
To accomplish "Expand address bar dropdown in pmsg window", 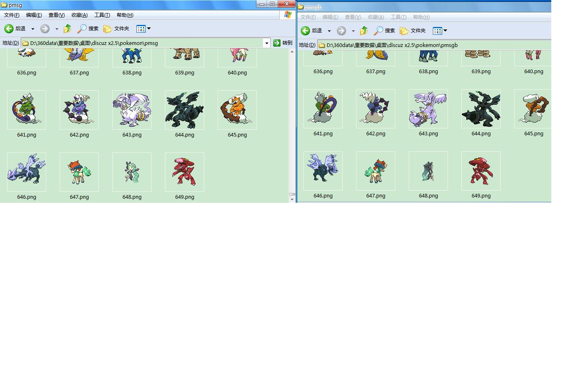I will click(x=267, y=43).
